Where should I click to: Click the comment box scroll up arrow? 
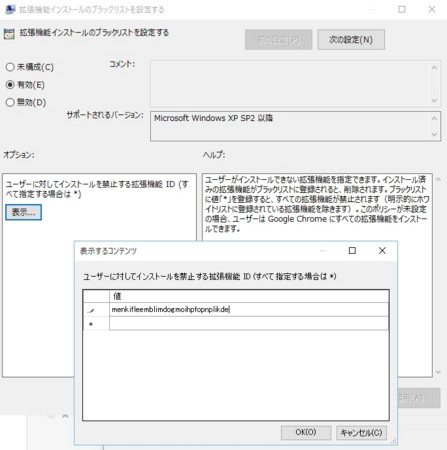point(434,68)
